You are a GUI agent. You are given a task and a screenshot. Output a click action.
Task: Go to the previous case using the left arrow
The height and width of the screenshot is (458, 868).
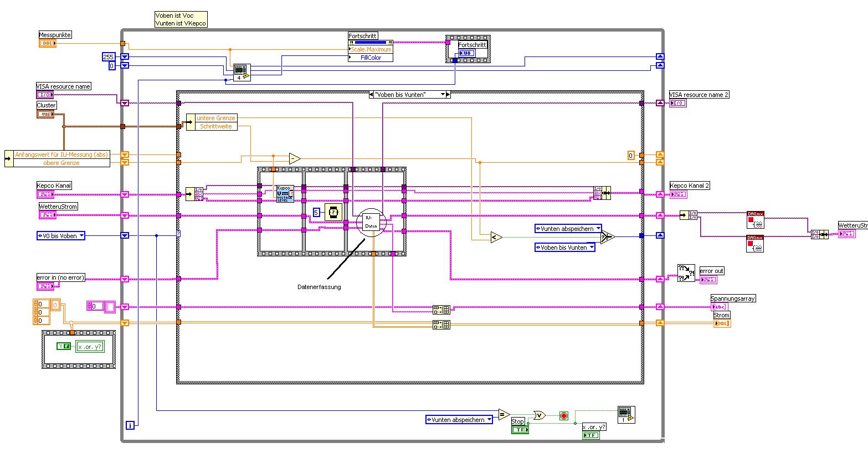tap(371, 95)
